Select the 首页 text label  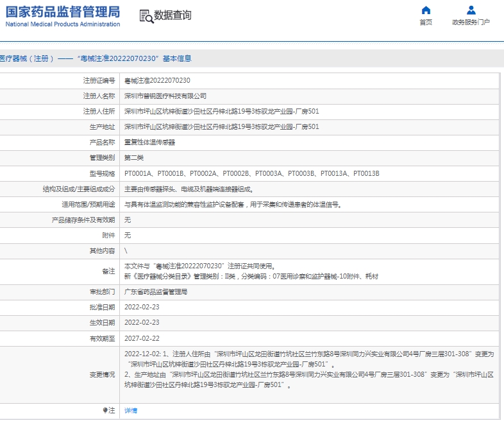426,22
